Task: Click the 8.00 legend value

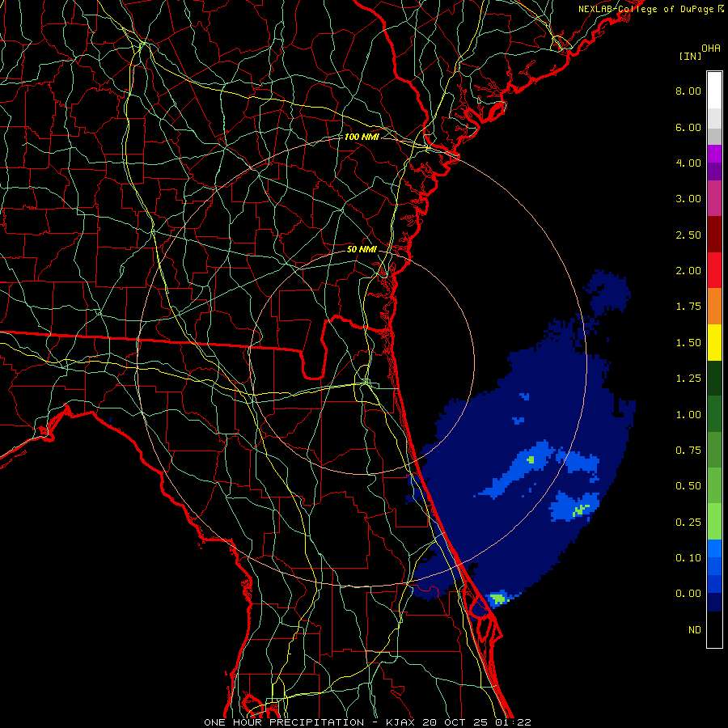Action: 688,91
